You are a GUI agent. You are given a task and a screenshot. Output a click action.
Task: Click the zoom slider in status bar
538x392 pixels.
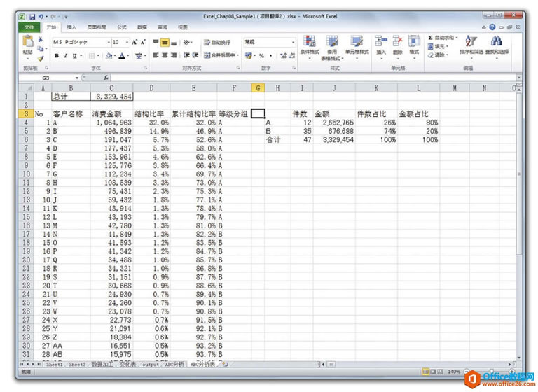[x=491, y=372]
